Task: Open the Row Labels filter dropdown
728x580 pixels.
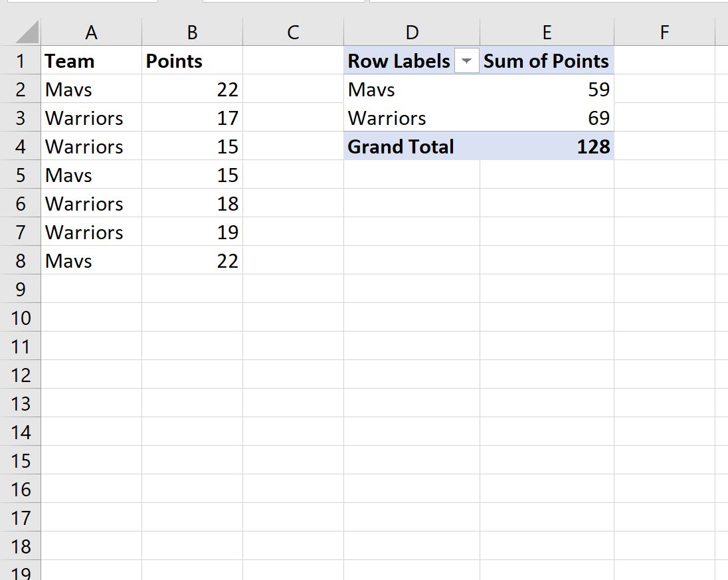Action: point(466,61)
